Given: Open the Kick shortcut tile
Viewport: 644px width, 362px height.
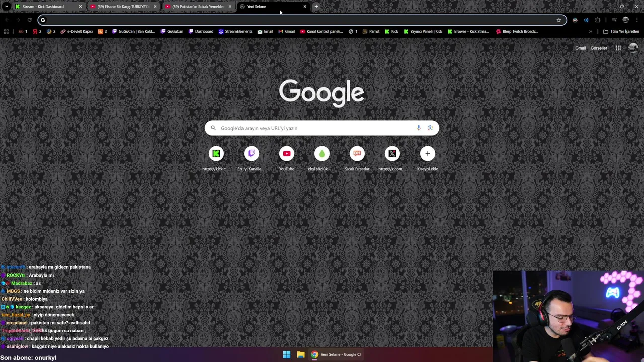Looking at the screenshot, I should click(x=216, y=159).
